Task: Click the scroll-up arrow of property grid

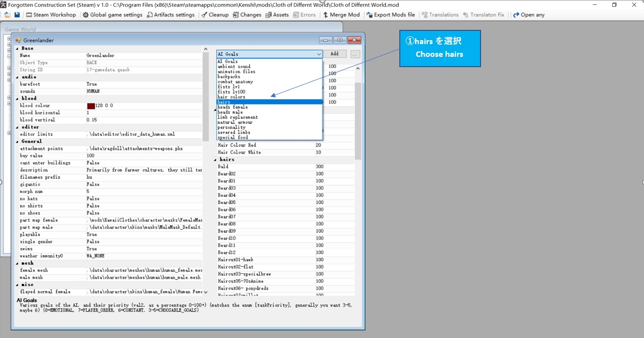Action: (206, 48)
